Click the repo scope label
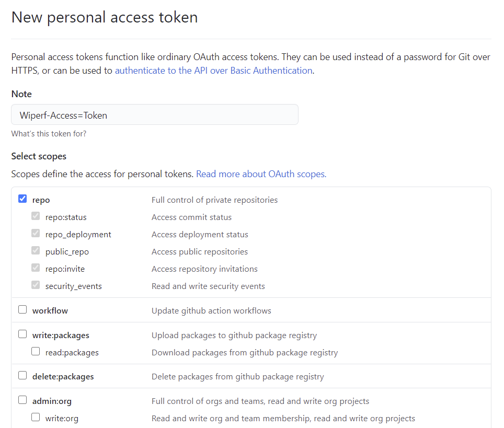 point(41,200)
